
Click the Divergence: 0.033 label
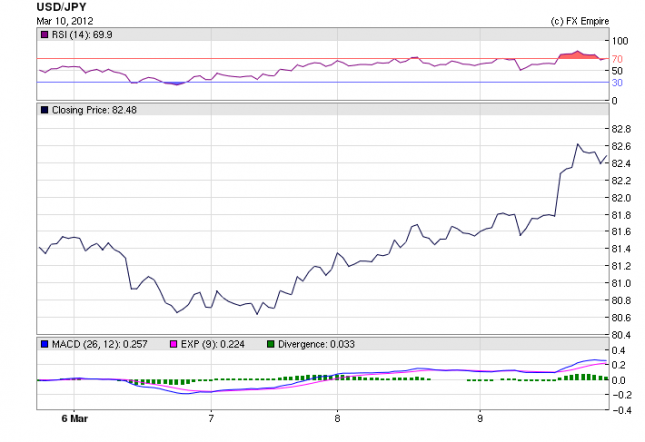316,344
